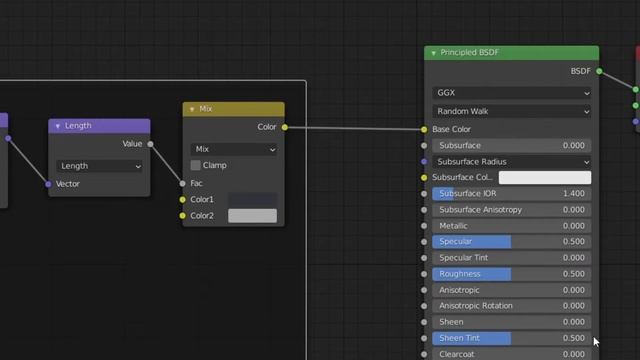Collapse the Mix node

tap(192, 109)
